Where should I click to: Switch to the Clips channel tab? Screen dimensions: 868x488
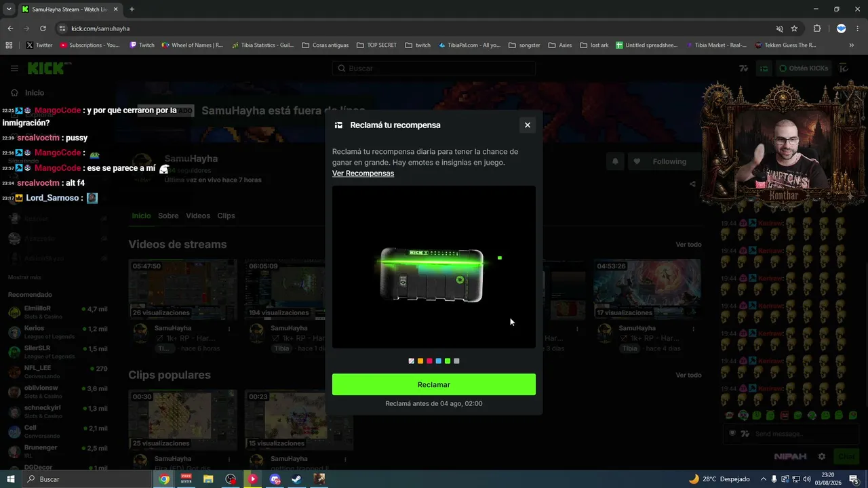point(226,216)
